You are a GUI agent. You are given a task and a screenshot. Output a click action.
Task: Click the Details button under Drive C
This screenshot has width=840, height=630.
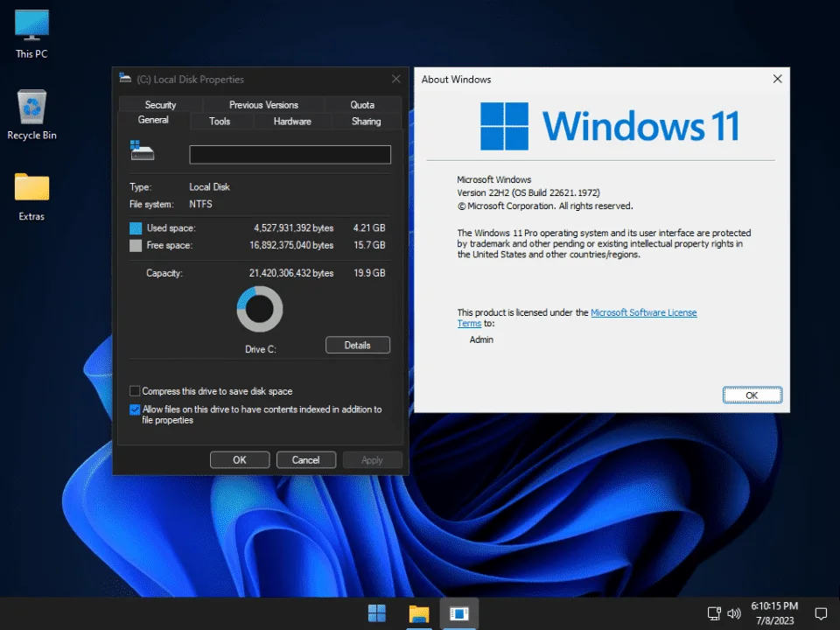(x=357, y=345)
